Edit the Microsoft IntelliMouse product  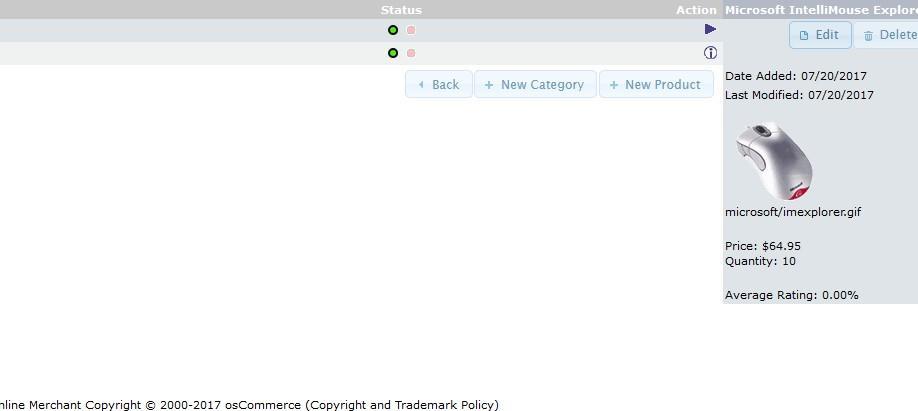click(x=820, y=35)
